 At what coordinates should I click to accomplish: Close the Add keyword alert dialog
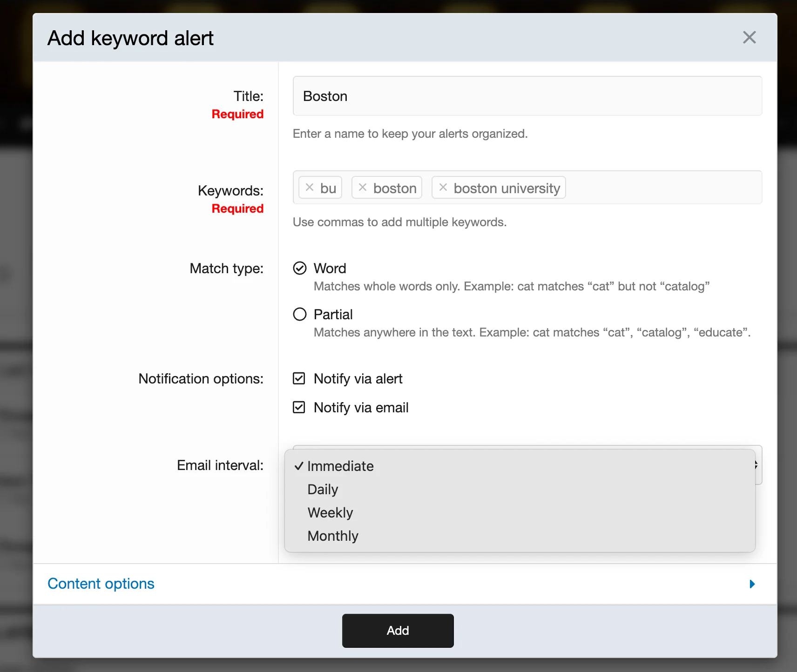749,37
